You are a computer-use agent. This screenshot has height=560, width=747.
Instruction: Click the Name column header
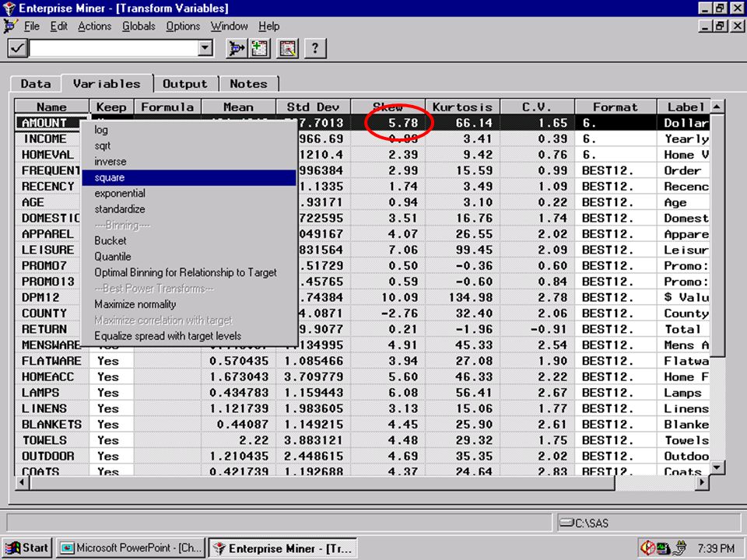pos(52,107)
